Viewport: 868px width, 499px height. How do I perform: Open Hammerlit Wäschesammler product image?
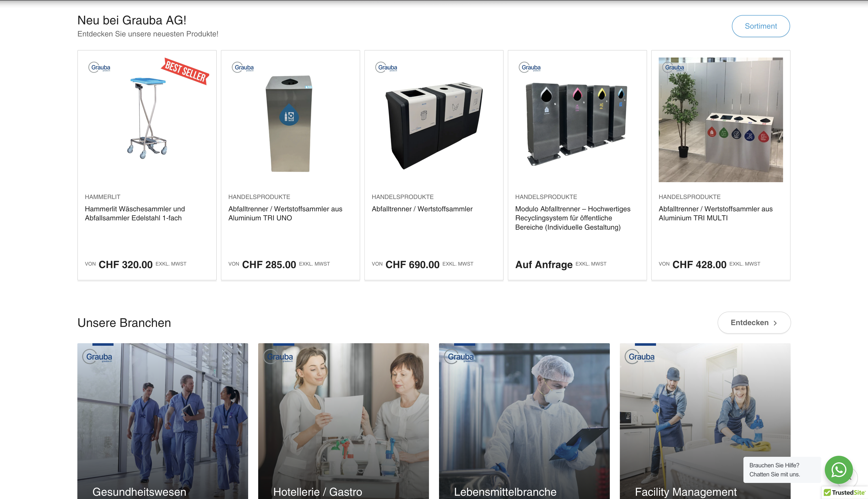[x=147, y=120]
